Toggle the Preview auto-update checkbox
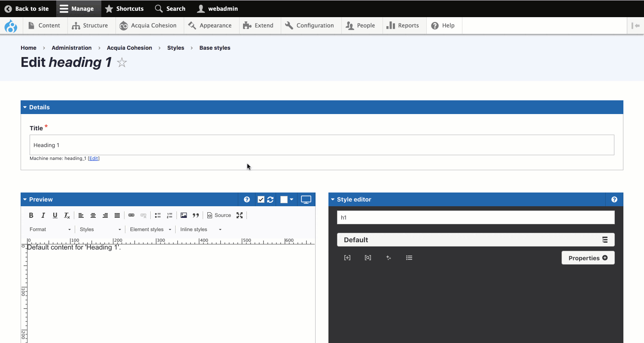The image size is (644, 343). (261, 199)
